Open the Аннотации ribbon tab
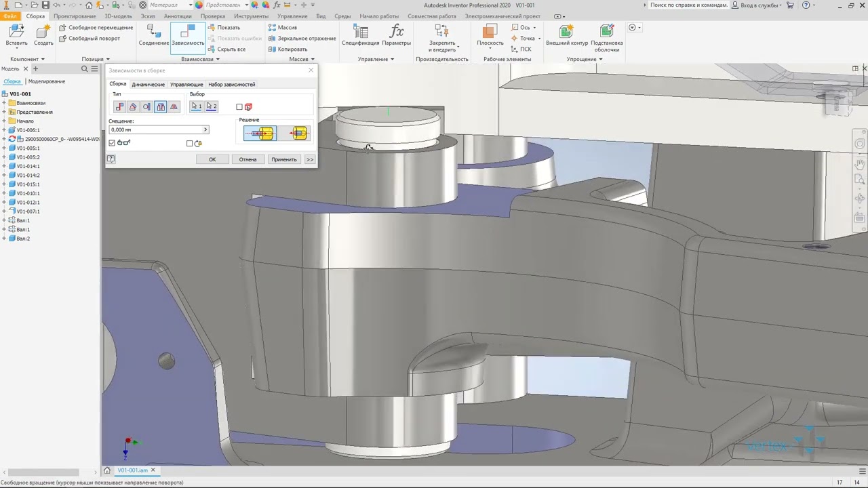This screenshot has height=488, width=868. [x=178, y=16]
